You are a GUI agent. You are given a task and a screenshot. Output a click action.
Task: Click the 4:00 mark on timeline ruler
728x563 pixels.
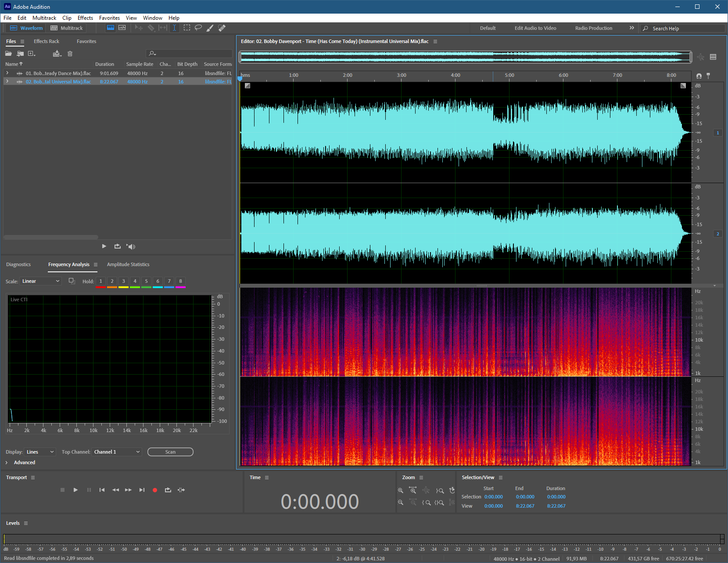coord(455,75)
